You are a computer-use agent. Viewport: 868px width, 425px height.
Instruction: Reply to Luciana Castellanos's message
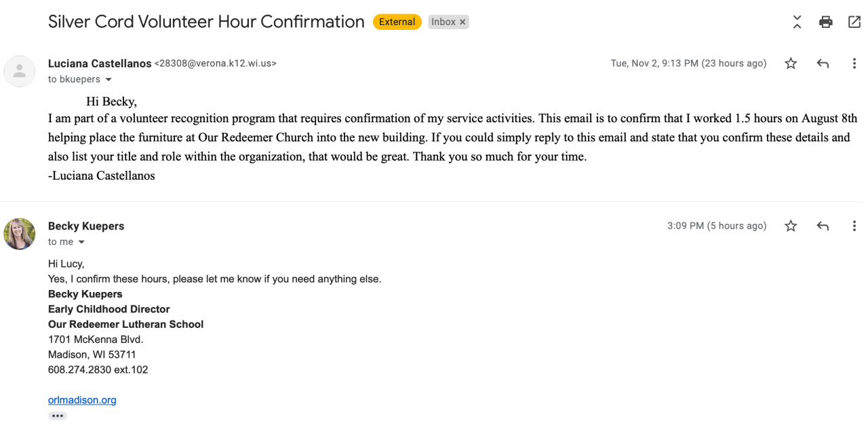point(823,64)
